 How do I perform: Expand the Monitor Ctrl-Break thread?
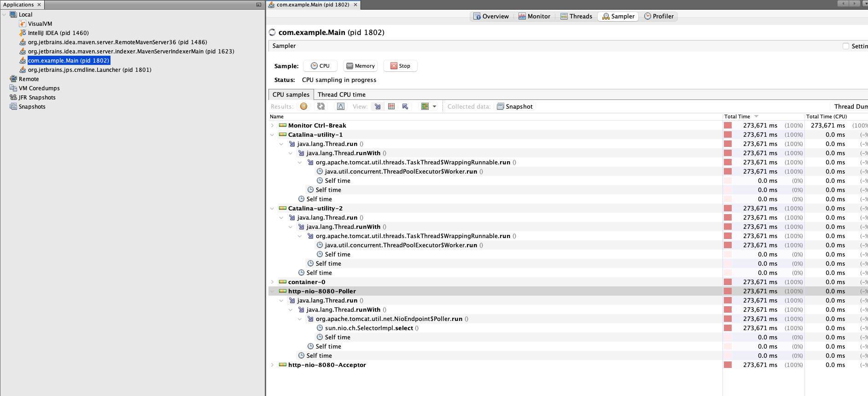pyautogui.click(x=272, y=125)
